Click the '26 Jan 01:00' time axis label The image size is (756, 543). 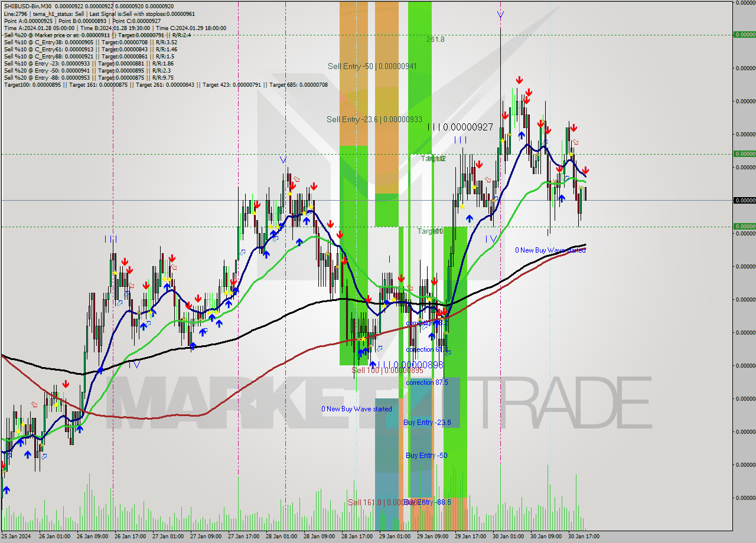(x=54, y=537)
